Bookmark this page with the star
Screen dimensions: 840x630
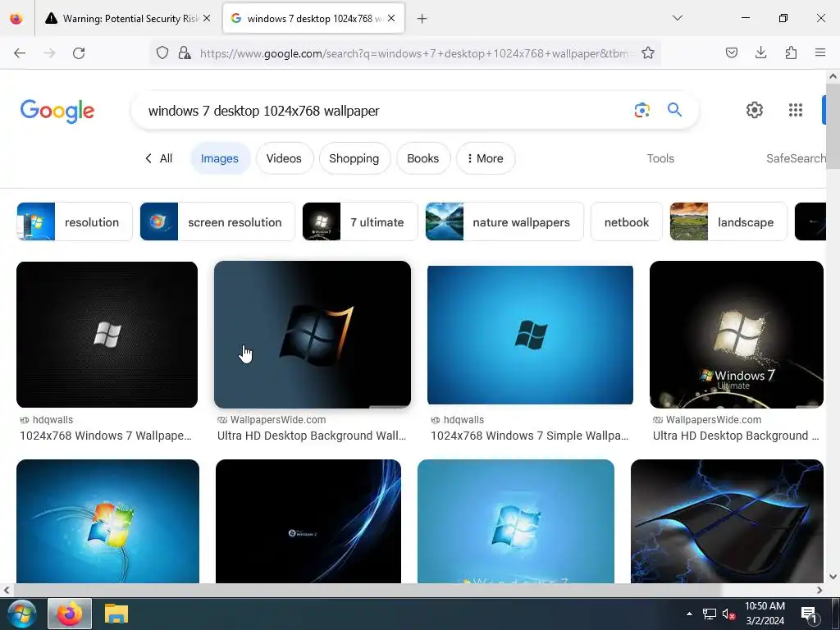[648, 52]
